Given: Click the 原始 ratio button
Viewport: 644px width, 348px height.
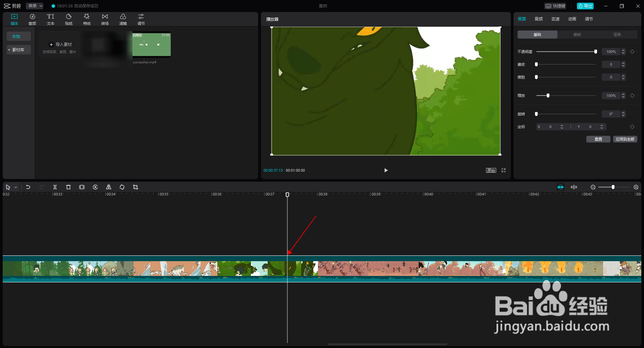Looking at the screenshot, I should 491,170.
